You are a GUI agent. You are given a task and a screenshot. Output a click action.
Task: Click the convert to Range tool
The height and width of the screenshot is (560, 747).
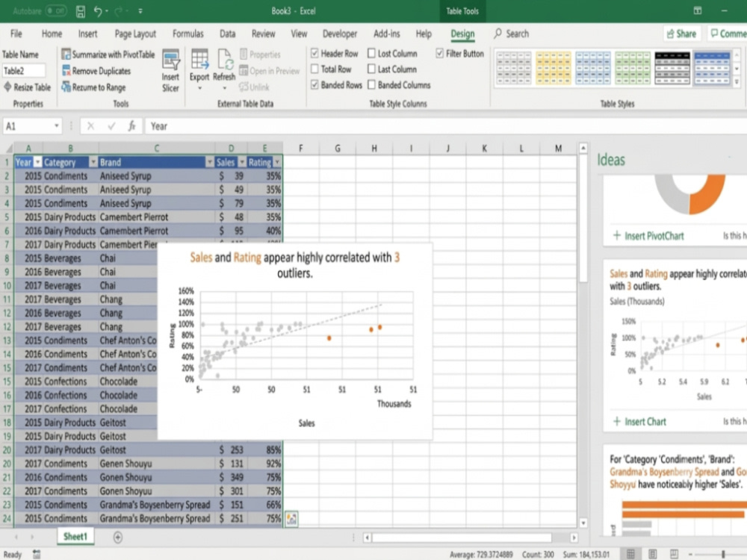[94, 87]
